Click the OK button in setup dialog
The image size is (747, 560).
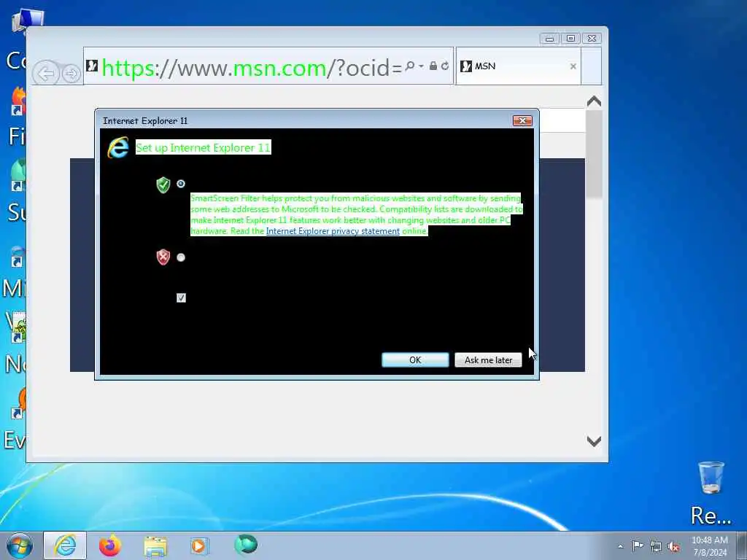coord(415,360)
